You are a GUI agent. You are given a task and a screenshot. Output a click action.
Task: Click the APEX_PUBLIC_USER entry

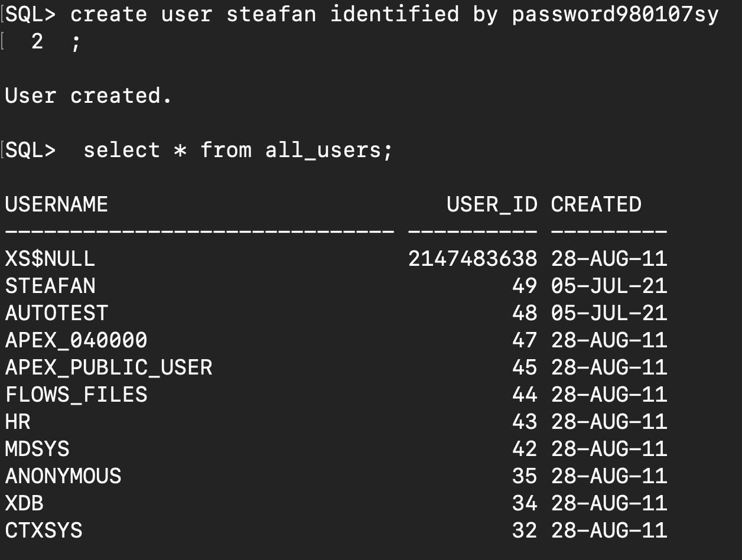(109, 367)
